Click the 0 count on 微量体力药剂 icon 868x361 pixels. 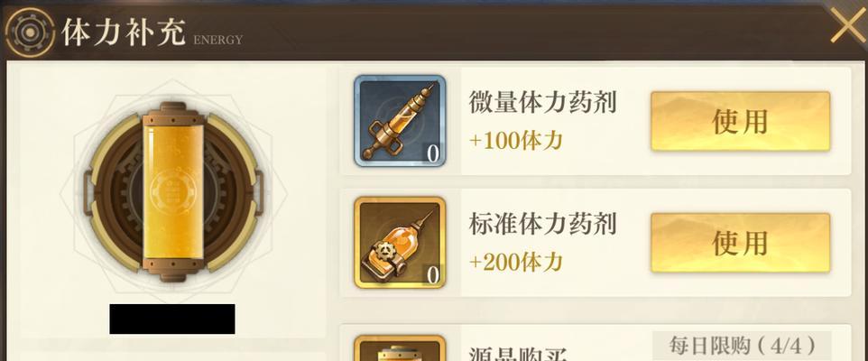point(433,154)
